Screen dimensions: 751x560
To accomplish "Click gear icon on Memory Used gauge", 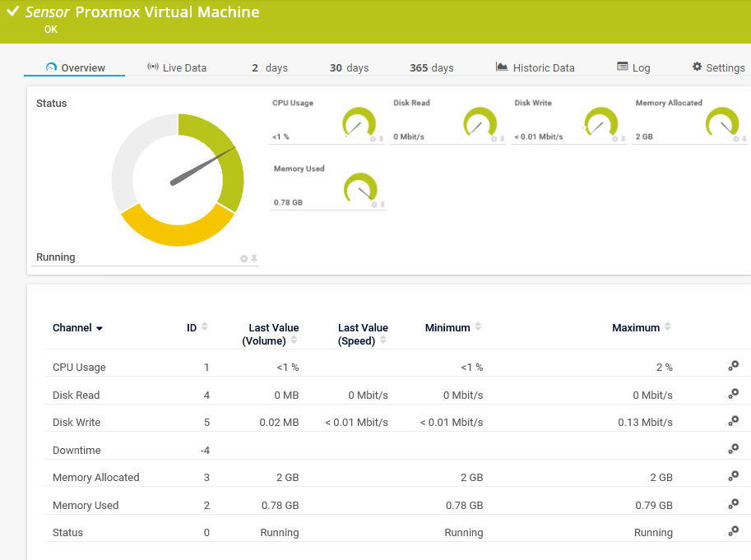I will tap(373, 205).
